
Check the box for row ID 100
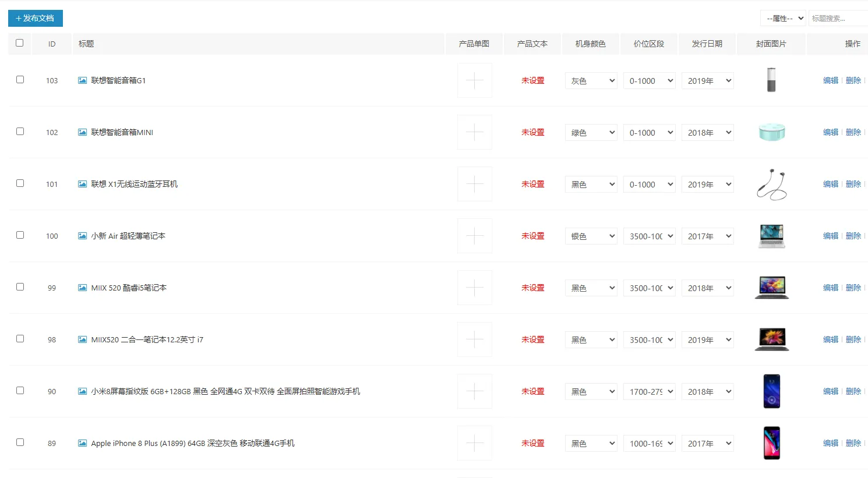point(20,235)
